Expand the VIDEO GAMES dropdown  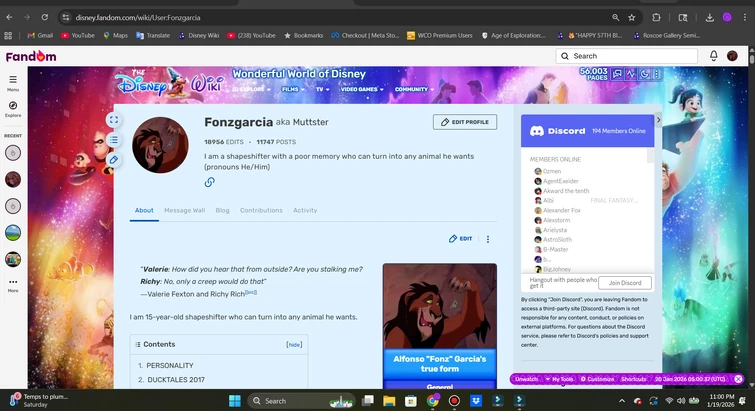tap(362, 90)
